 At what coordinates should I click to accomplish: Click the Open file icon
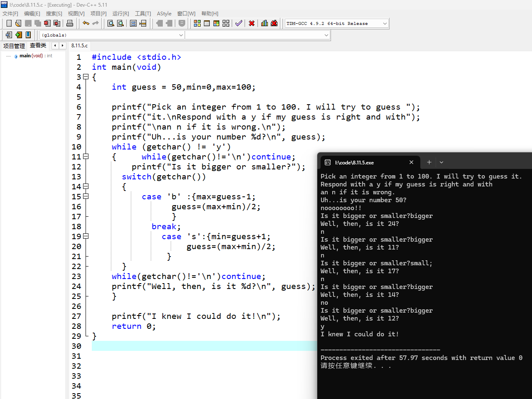(x=18, y=23)
